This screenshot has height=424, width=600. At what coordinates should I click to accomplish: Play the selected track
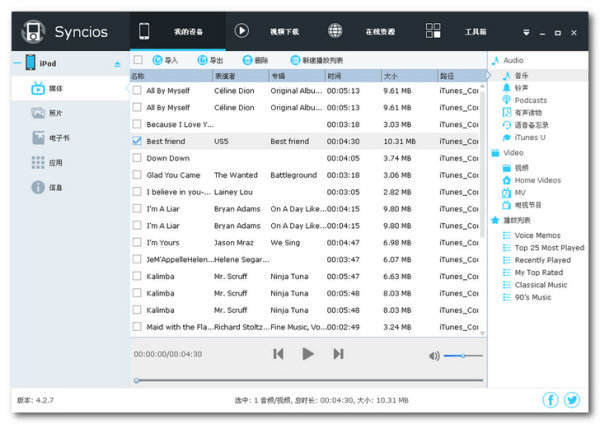(x=308, y=354)
